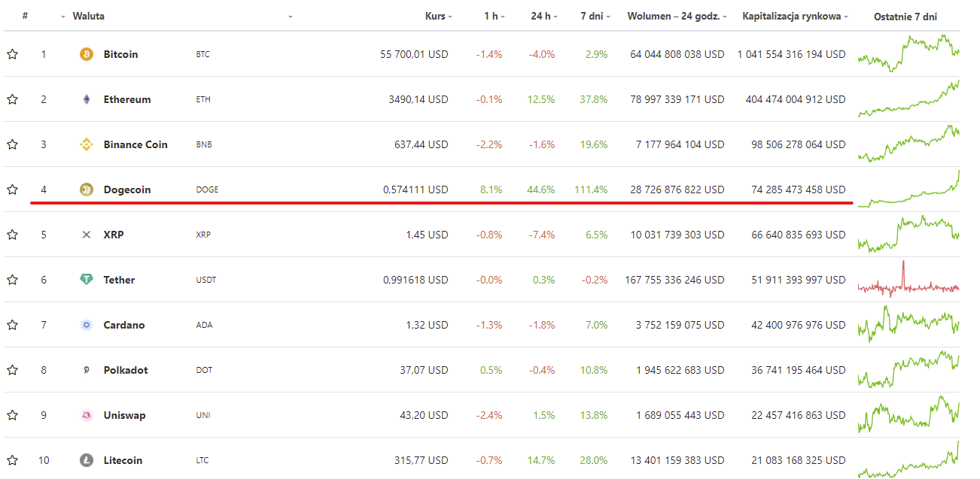Click Uniswap volume 1 689 055 443 USD
This screenshot has height=479, width=980.
pyautogui.click(x=680, y=415)
